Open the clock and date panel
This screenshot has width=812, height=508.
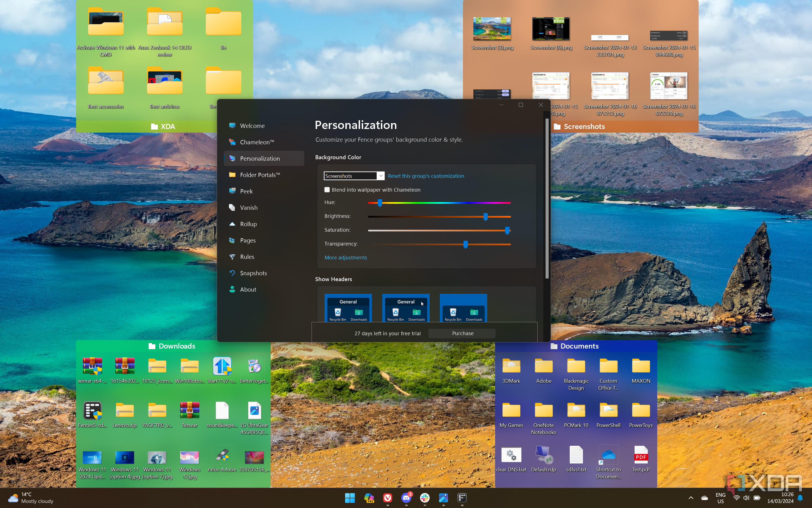[x=780, y=498]
